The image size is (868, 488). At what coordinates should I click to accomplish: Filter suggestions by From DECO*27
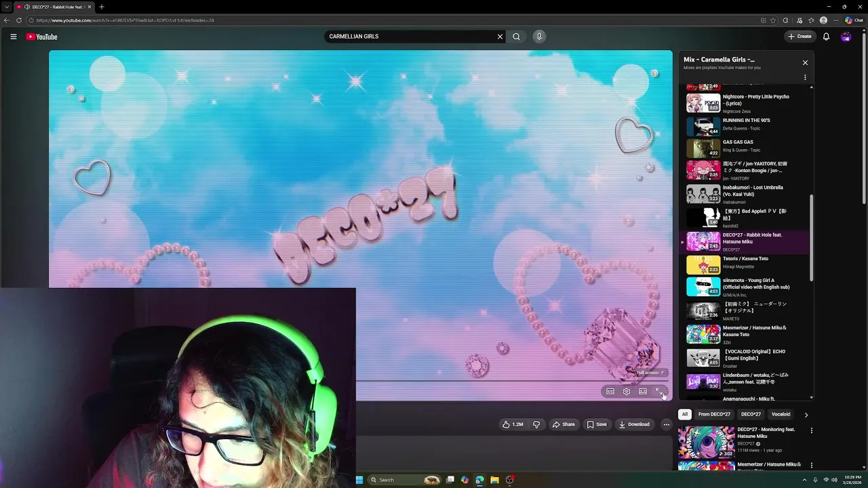pos(714,414)
